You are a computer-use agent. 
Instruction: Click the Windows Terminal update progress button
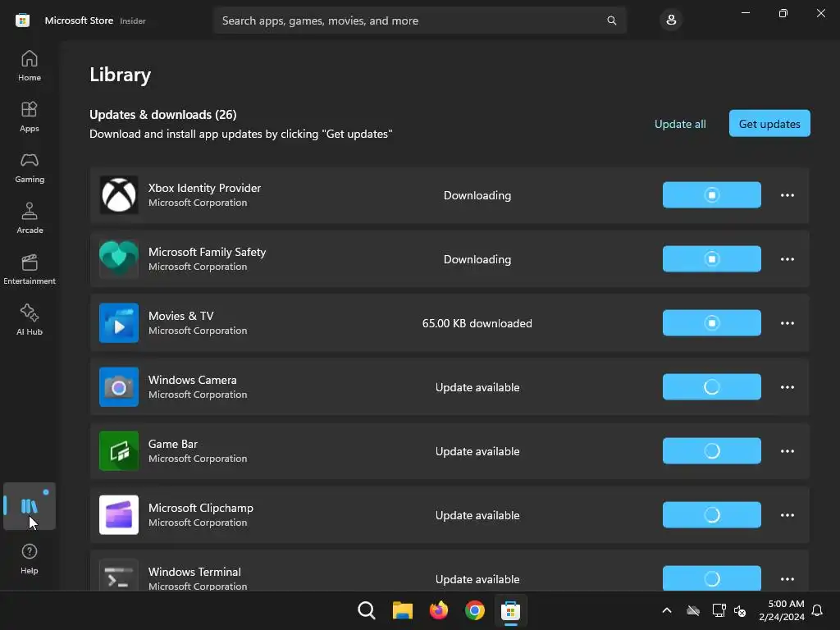click(x=711, y=578)
